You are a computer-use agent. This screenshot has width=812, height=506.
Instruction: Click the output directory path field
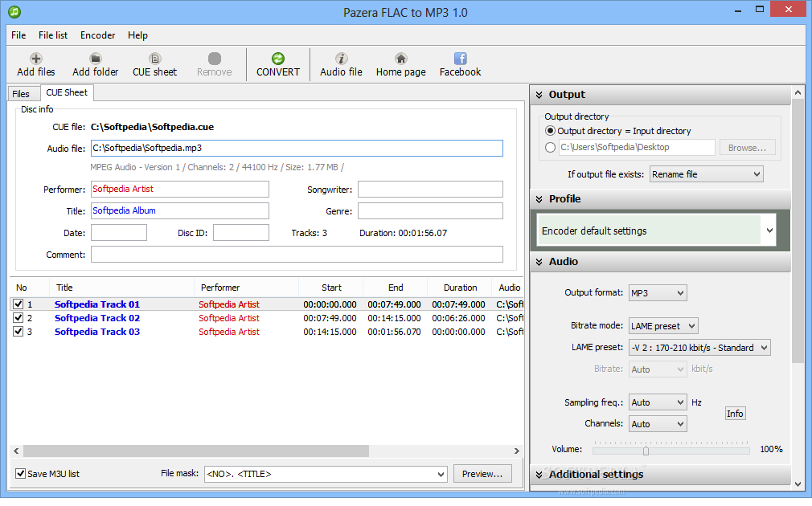coord(637,148)
